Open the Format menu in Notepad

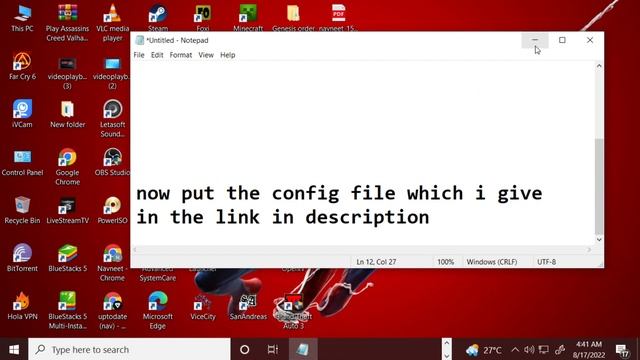tap(180, 55)
